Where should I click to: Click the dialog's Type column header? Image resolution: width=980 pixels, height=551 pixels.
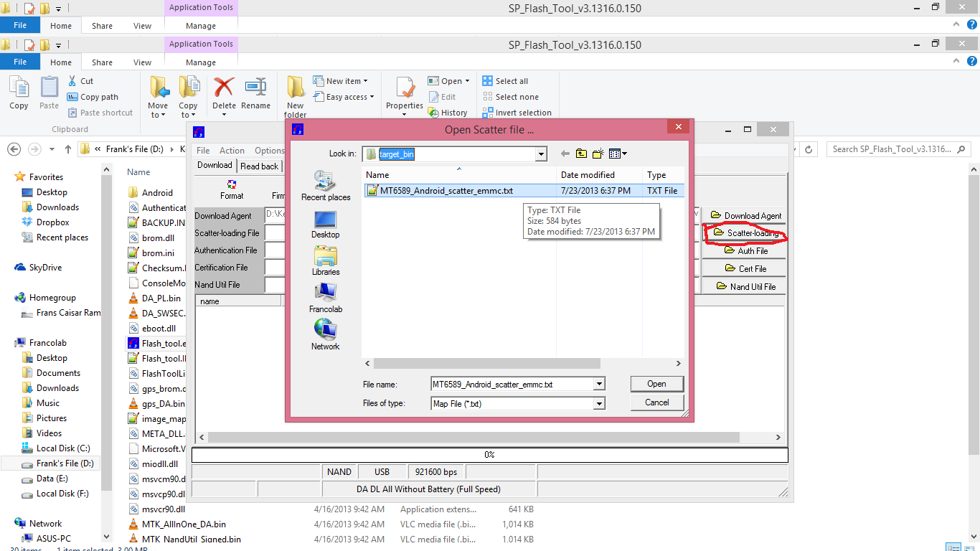coord(664,175)
